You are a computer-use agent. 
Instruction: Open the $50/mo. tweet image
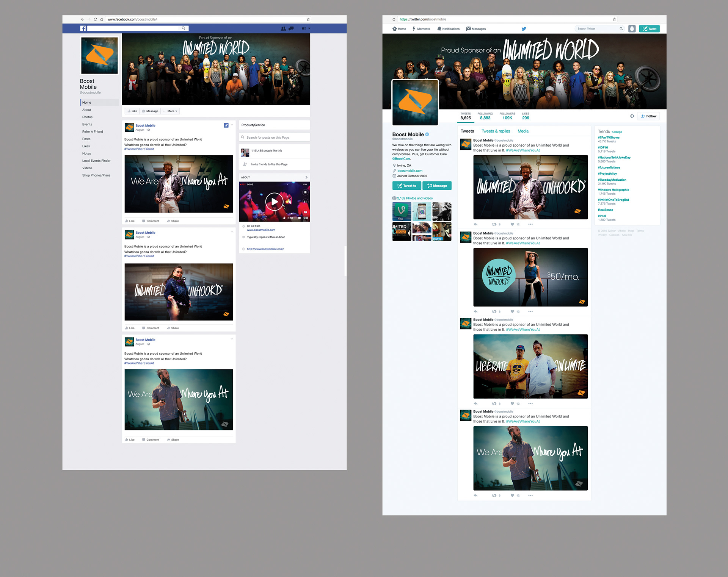(530, 277)
